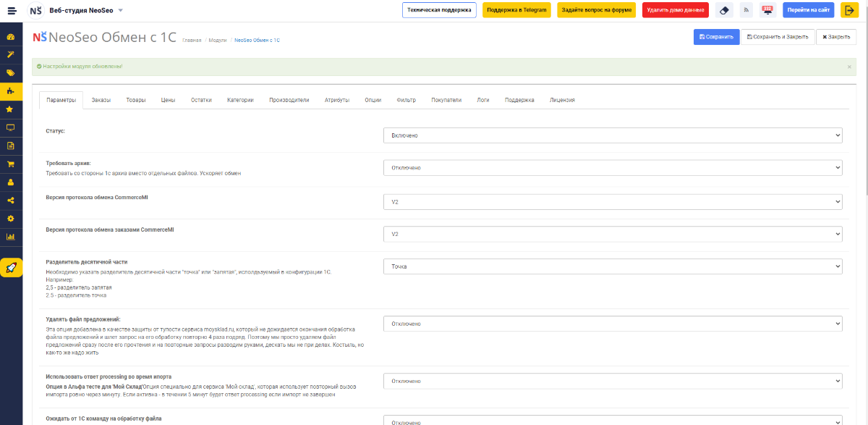Click the Техническая поддержка button
The height and width of the screenshot is (425, 868).
click(x=439, y=10)
